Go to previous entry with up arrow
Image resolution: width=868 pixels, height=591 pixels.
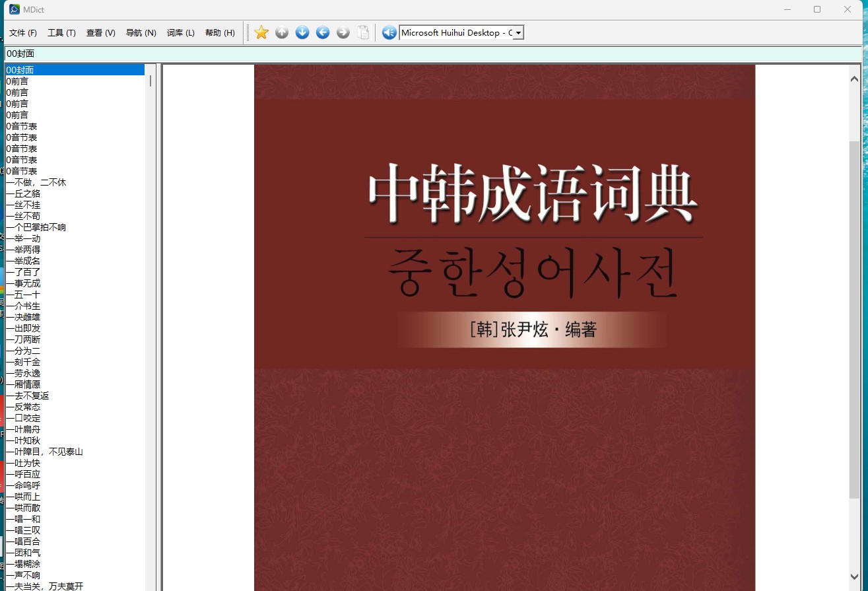tap(282, 32)
